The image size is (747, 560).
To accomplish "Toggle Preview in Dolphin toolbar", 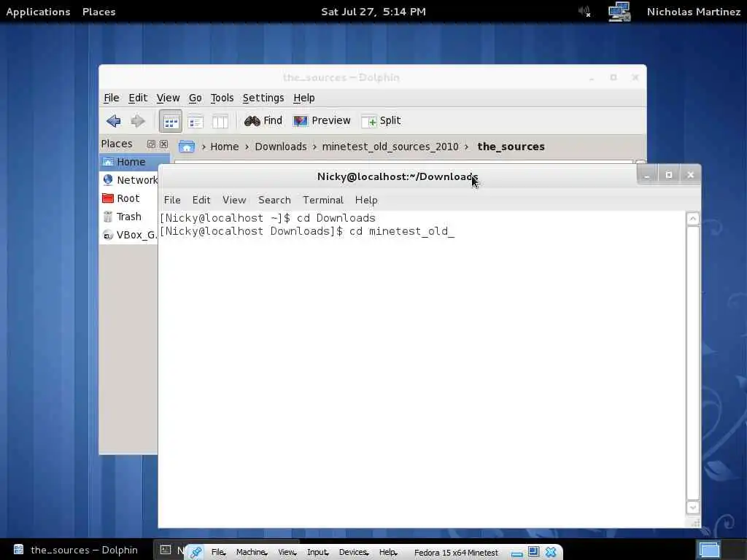I will [x=322, y=121].
